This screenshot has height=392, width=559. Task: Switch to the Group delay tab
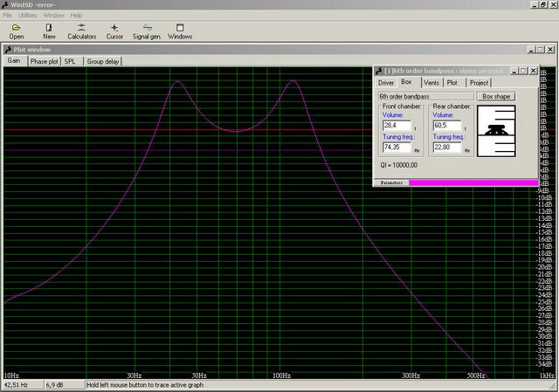click(x=103, y=61)
